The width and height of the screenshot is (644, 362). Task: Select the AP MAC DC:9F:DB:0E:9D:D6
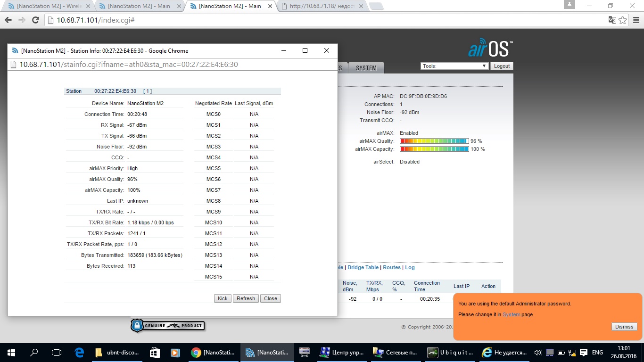(423, 96)
